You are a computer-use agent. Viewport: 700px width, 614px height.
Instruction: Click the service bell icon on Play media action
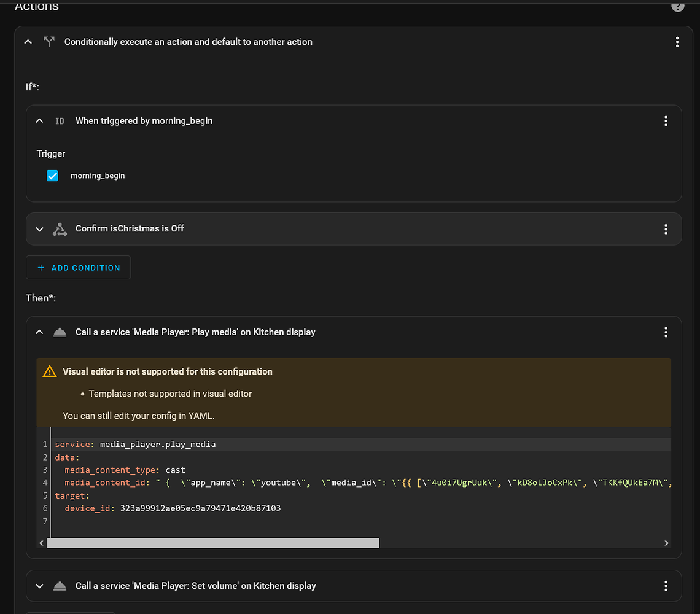(60, 332)
